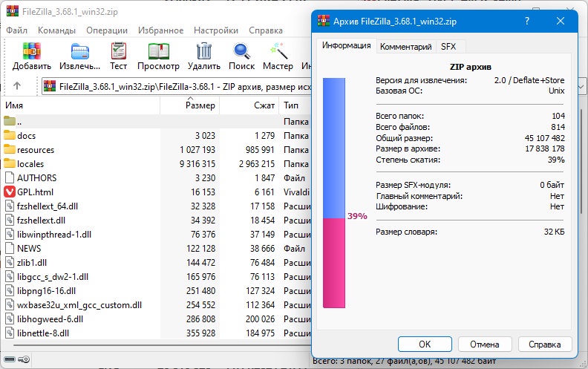Image resolution: width=588 pixels, height=369 pixels.
Task: Select the docs folder icon
Action: 10,135
